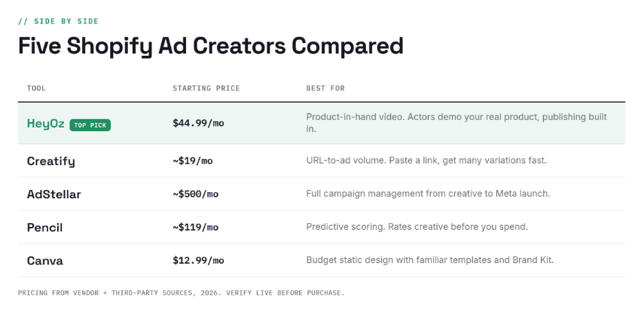Click the Five Shopify Ad Creators heading

click(211, 46)
